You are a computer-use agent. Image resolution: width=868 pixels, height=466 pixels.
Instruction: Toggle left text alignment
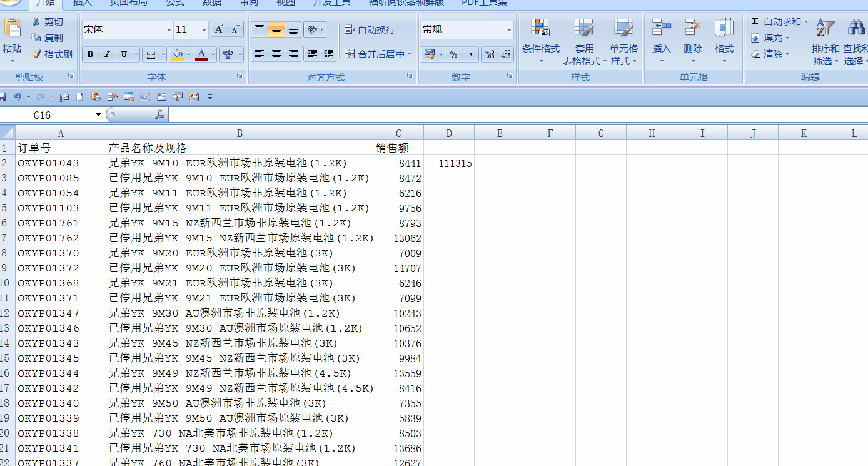[259, 54]
